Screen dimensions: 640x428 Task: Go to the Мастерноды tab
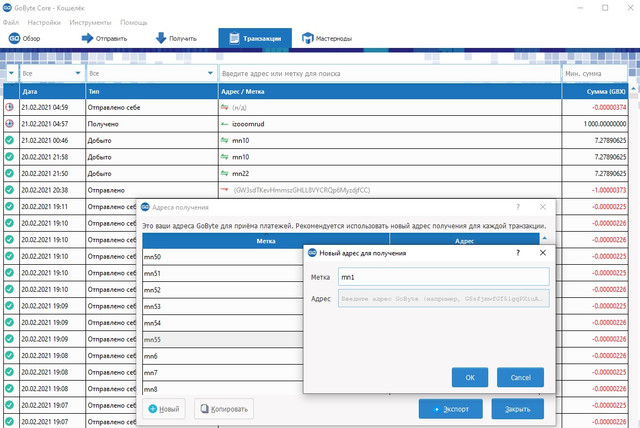(x=327, y=38)
